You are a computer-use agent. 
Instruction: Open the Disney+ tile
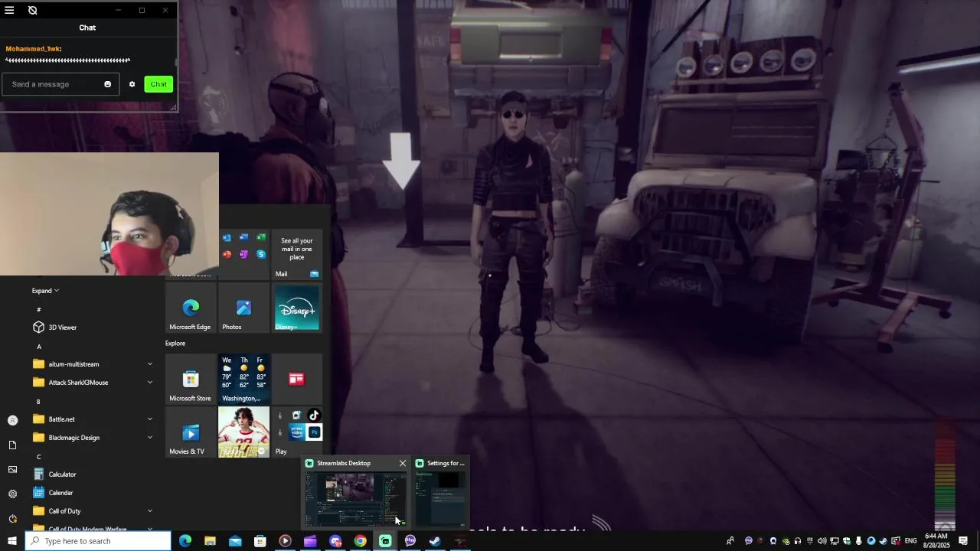[297, 308]
